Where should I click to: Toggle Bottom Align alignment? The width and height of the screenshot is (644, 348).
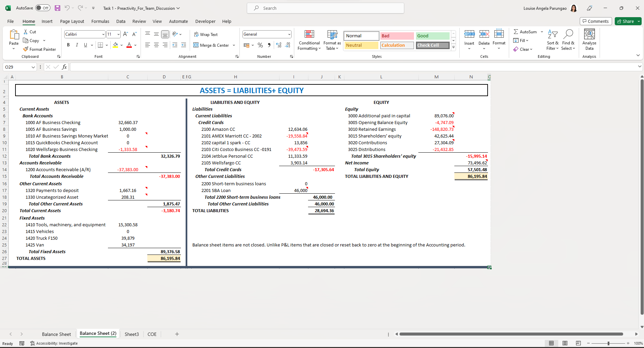tap(165, 34)
